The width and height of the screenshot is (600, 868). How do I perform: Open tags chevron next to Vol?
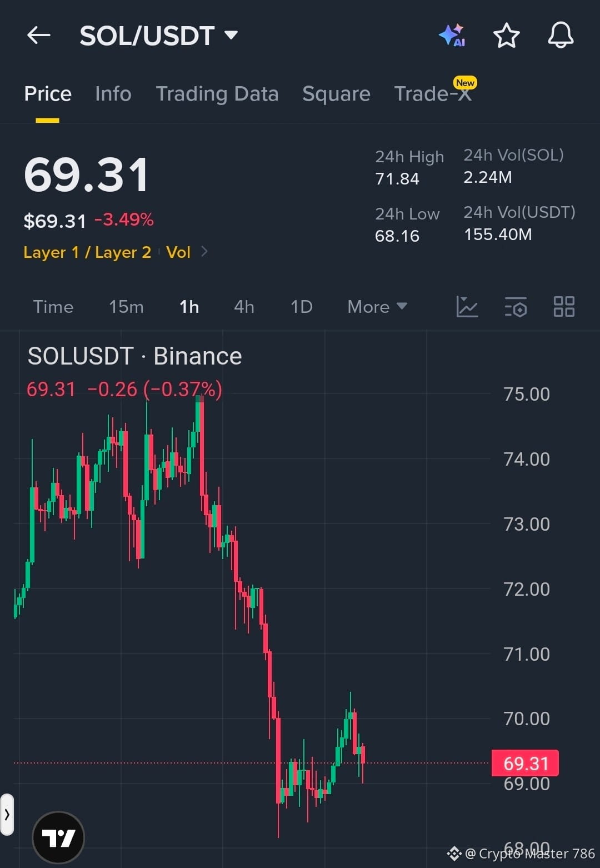[204, 252]
